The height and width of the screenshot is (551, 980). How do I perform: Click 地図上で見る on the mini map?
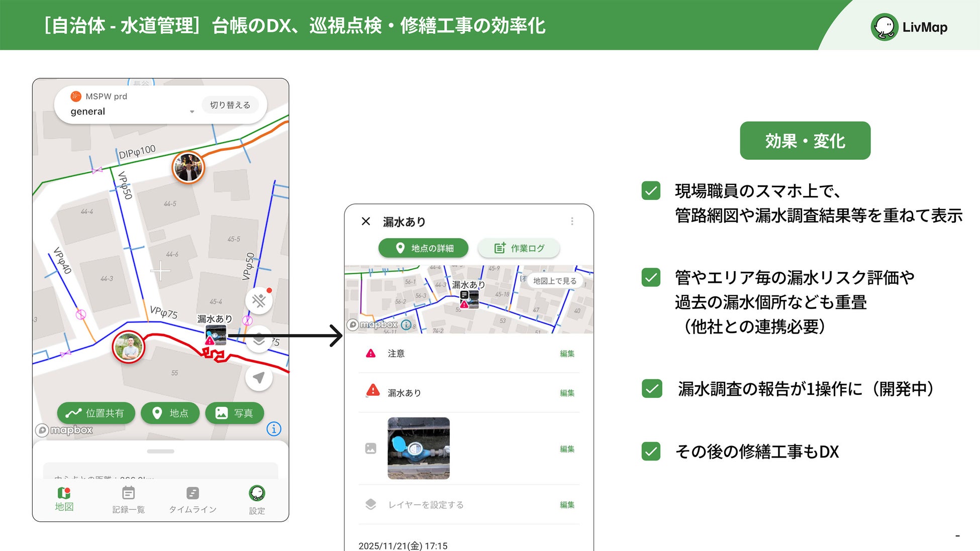coord(554,281)
